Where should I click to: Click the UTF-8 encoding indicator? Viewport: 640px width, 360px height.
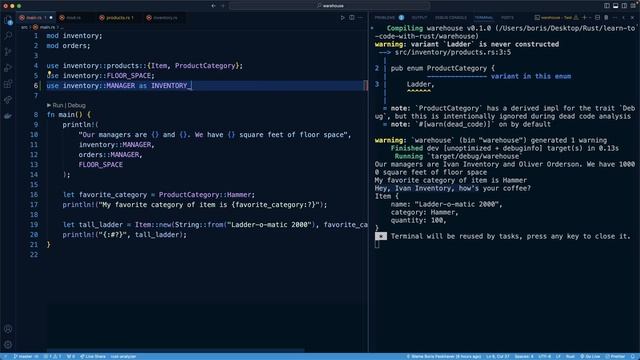point(544,356)
